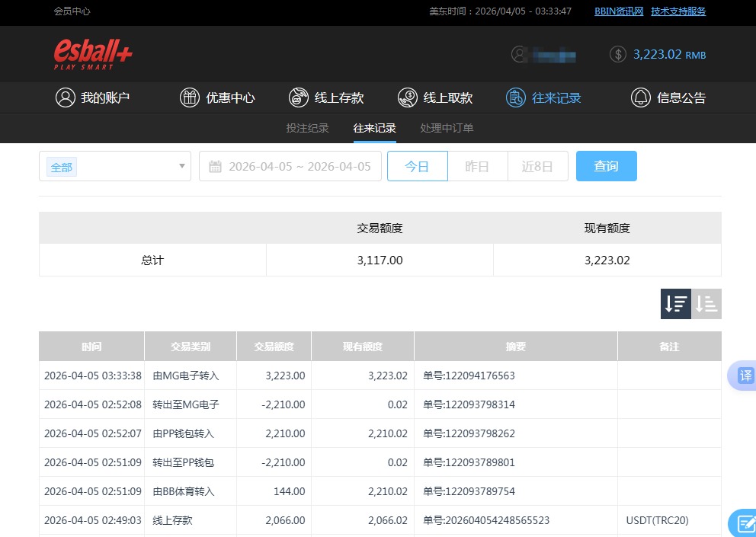Expand the 全部 transaction type dropdown
756x537 pixels.
click(114, 166)
